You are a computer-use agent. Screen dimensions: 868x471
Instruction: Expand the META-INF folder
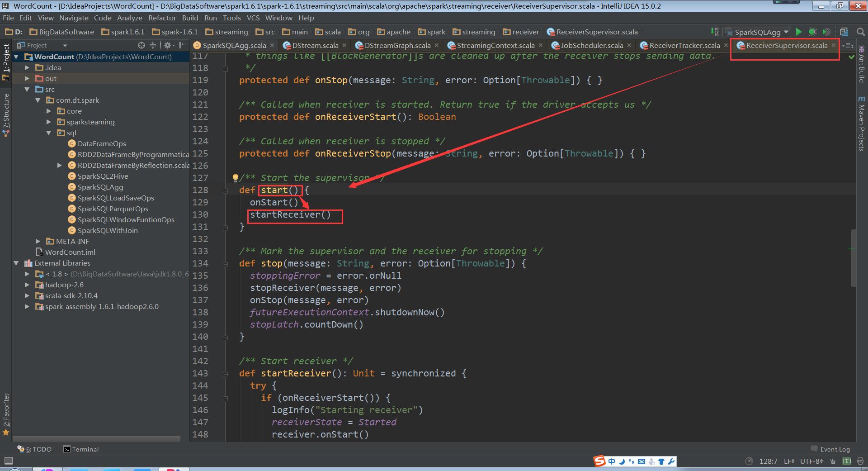click(x=38, y=241)
